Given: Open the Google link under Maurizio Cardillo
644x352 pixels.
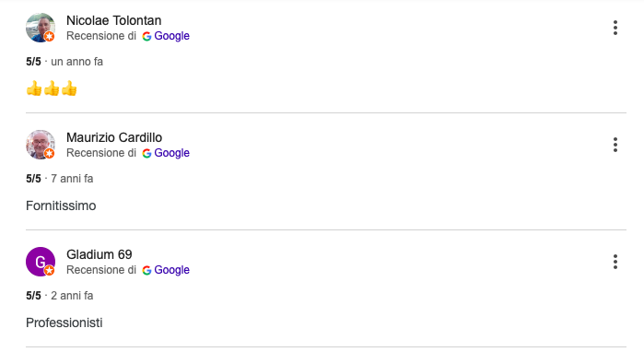Looking at the screenshot, I should click(x=171, y=153).
